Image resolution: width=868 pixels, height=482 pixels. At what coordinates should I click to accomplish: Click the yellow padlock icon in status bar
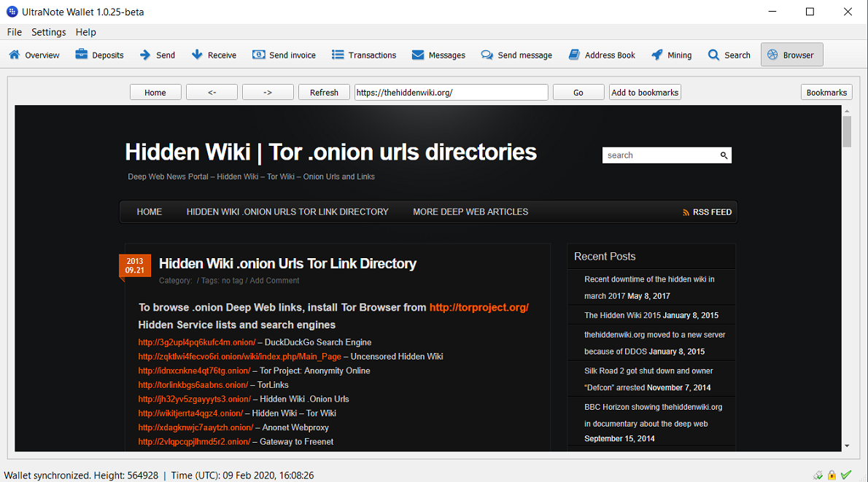click(832, 475)
